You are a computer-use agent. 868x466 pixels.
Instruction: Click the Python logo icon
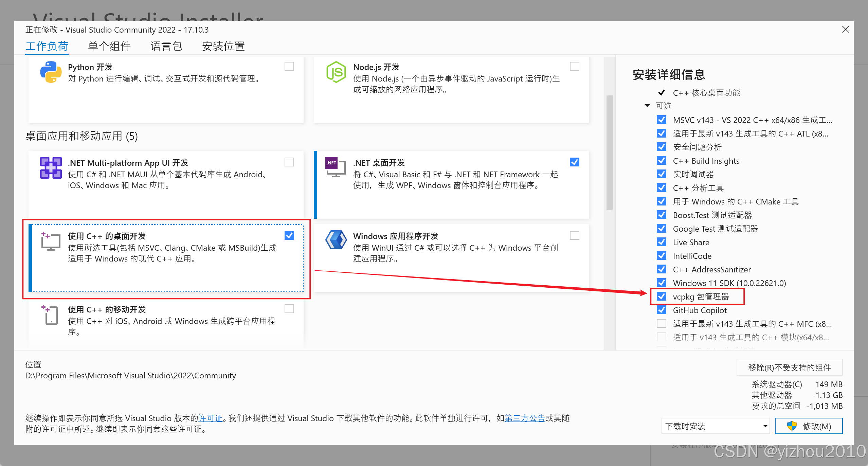51,72
